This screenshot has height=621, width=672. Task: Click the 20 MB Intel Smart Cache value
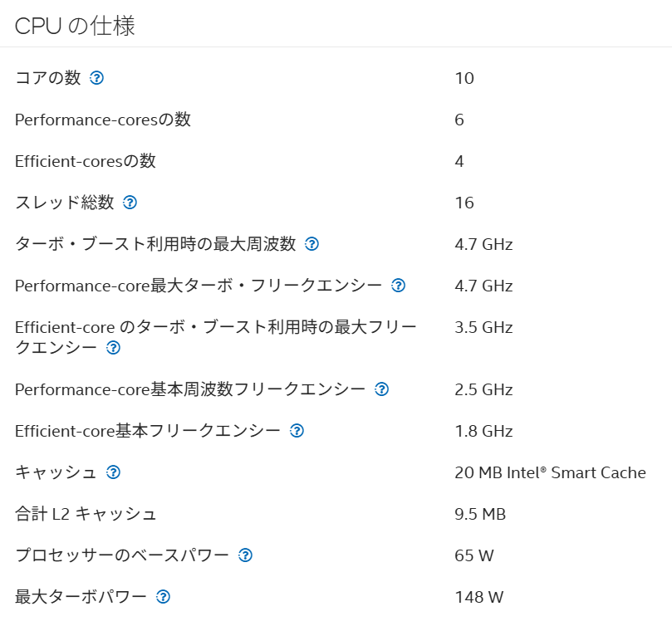click(550, 472)
